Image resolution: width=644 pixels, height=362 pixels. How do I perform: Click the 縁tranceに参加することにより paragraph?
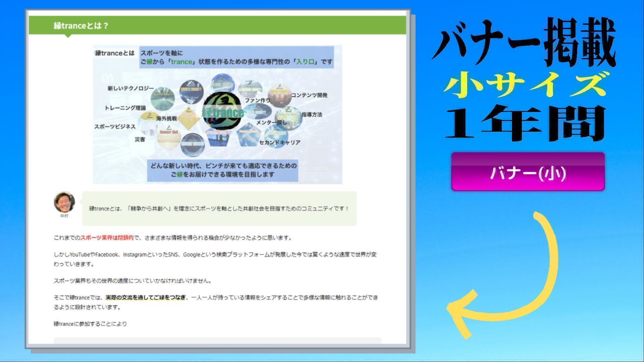pos(90,324)
